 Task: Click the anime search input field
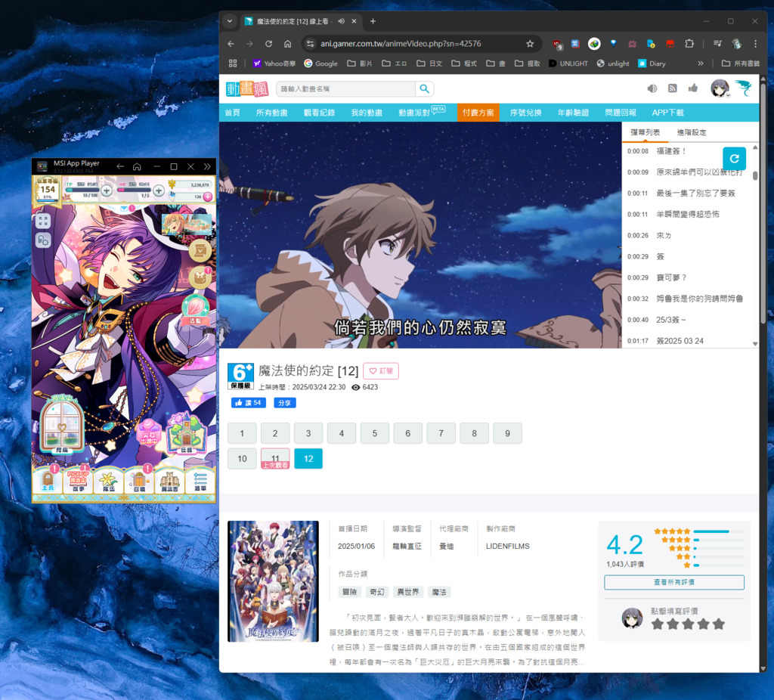345,89
